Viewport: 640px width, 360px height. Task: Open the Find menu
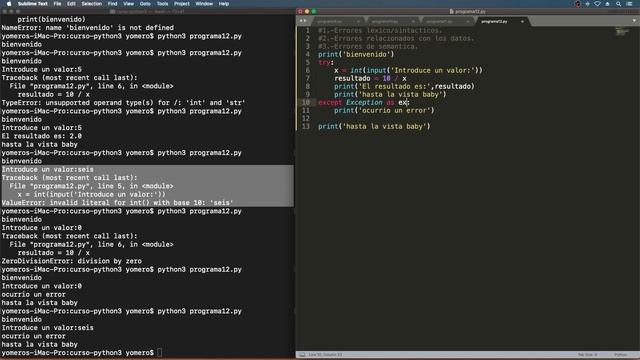click(x=113, y=4)
